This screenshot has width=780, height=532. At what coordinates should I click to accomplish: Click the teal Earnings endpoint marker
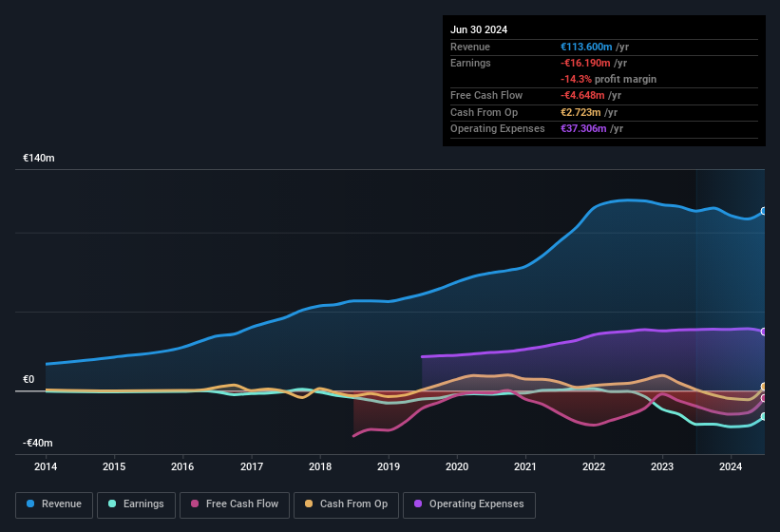tap(764, 417)
